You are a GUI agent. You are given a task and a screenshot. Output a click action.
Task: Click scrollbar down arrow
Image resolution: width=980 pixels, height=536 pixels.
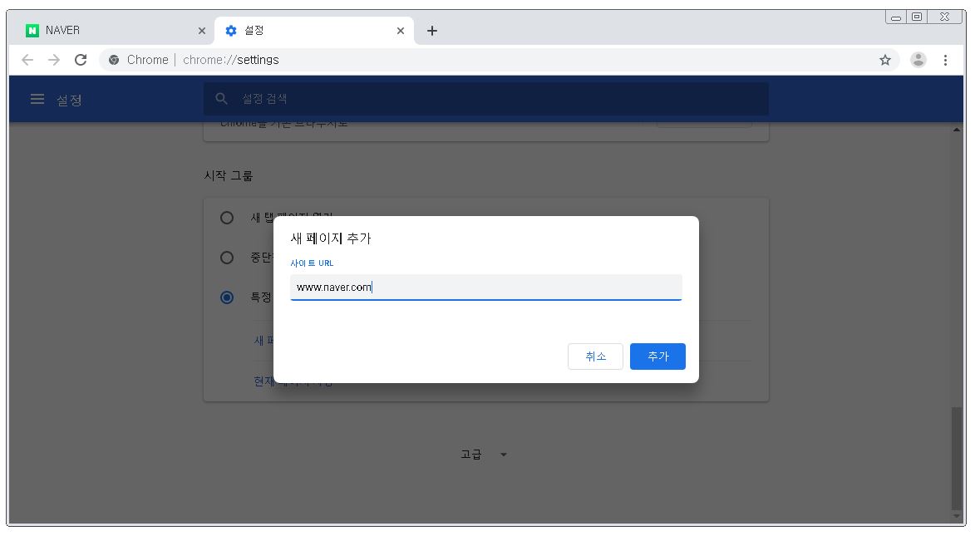pyautogui.click(x=956, y=517)
